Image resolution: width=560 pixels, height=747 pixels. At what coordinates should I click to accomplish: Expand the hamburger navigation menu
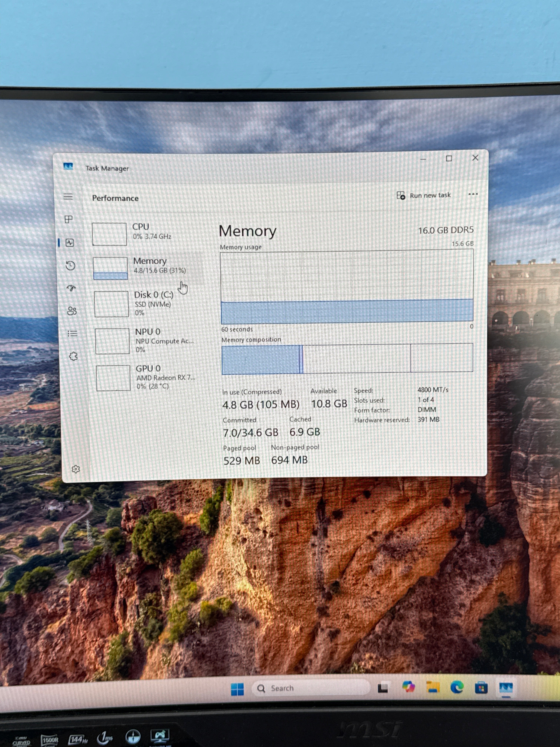[68, 197]
